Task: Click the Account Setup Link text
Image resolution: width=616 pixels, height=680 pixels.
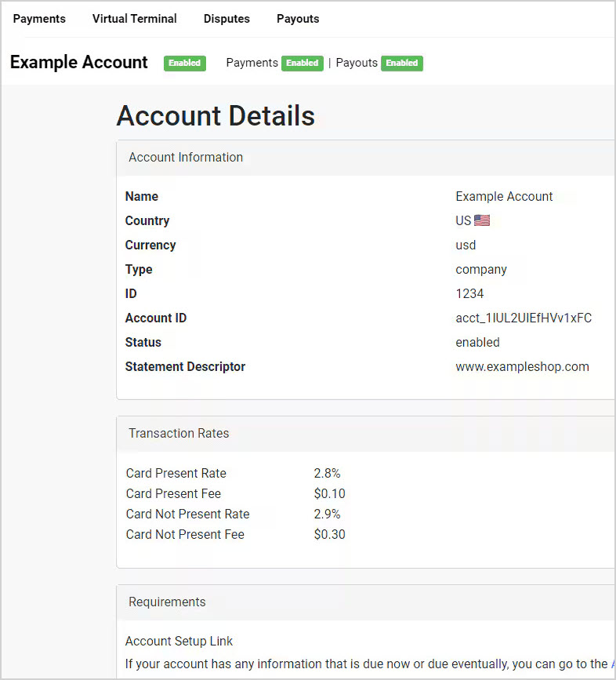Action: point(179,642)
